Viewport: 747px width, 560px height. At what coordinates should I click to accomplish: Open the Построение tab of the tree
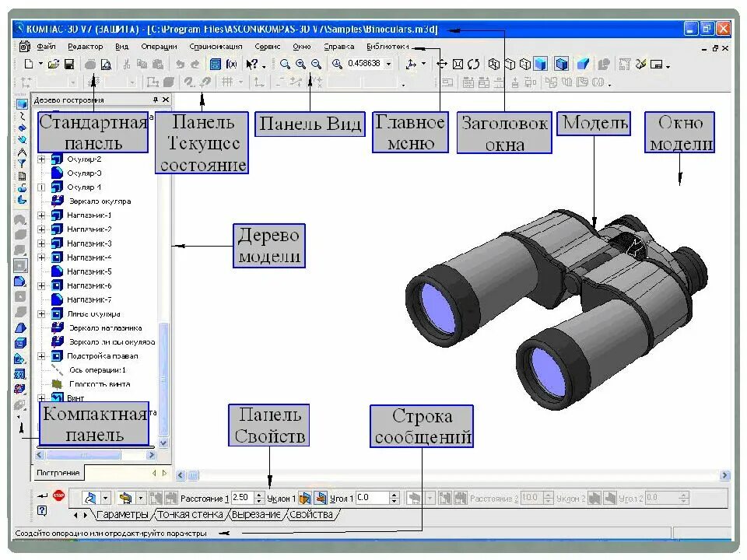pos(58,472)
